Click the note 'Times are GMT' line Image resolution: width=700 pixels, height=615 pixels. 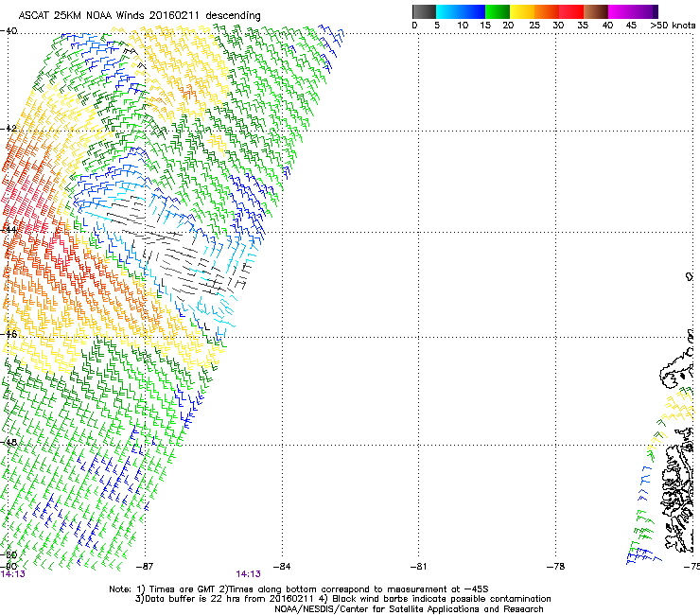299,589
